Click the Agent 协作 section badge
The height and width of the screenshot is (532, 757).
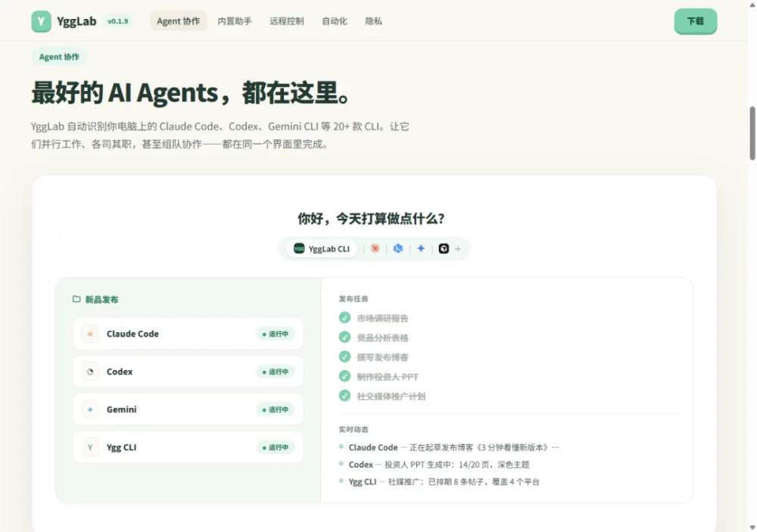pyautogui.click(x=59, y=57)
